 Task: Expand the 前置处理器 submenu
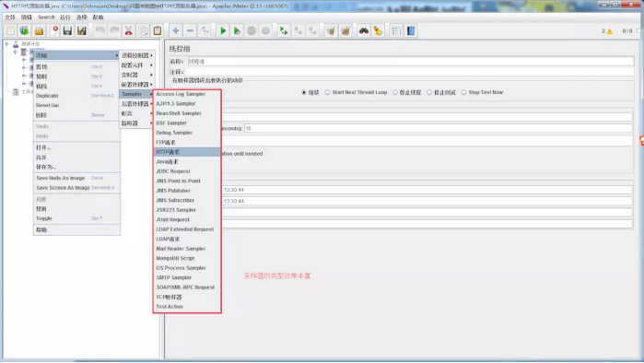tap(136, 85)
